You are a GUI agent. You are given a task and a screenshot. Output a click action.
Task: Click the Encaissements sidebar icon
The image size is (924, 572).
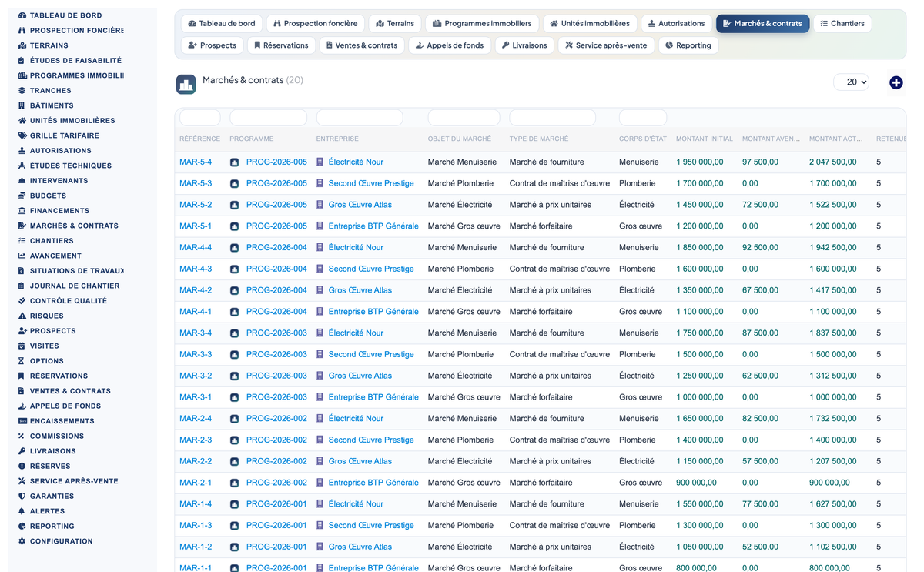(x=22, y=421)
